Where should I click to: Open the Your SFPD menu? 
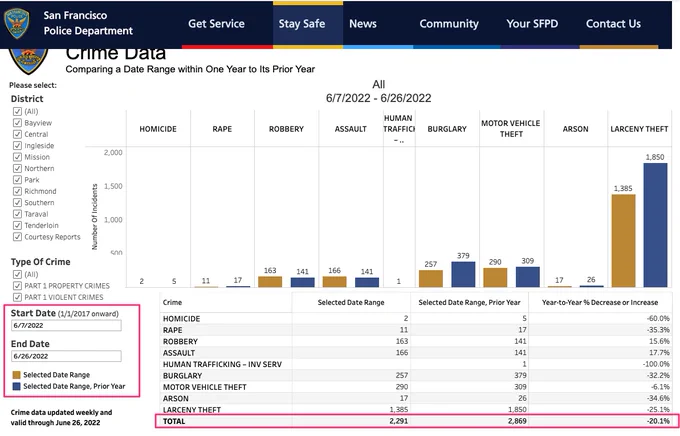tap(532, 24)
